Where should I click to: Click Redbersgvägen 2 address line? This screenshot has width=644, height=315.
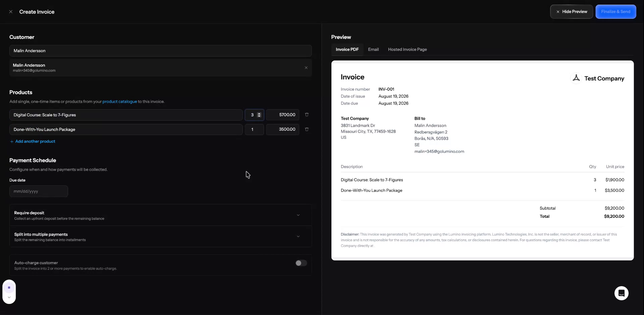click(431, 132)
